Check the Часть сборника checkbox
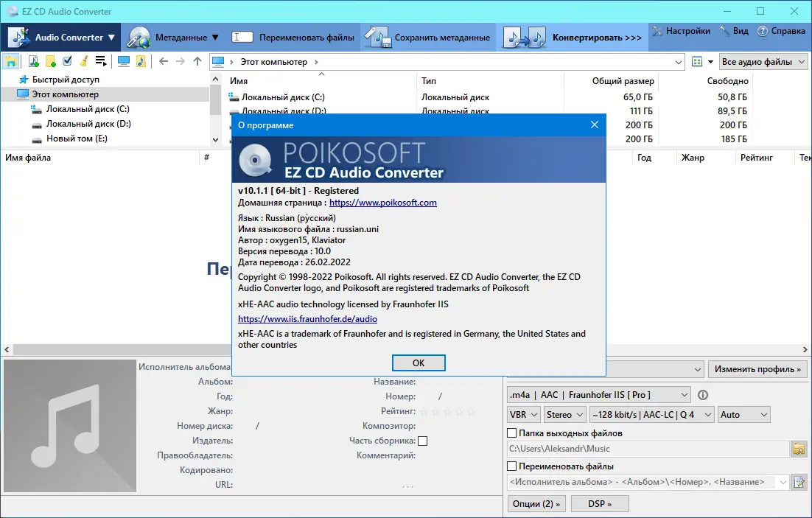The height and width of the screenshot is (518, 812). point(422,441)
